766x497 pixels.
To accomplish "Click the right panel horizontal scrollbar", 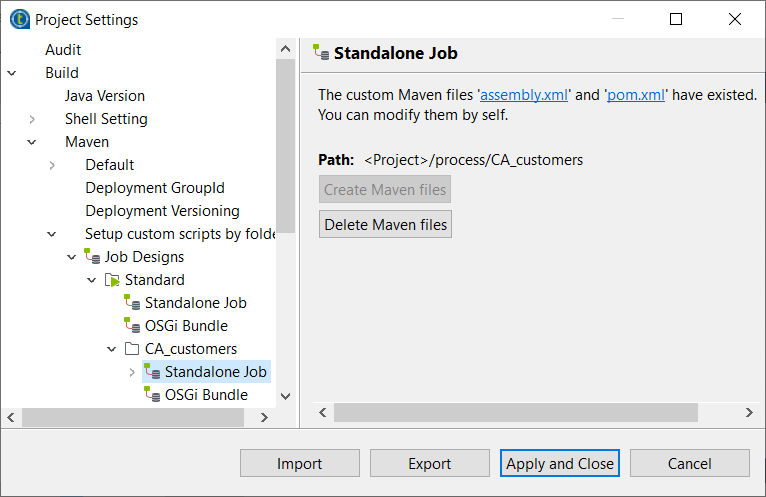I will [516, 412].
